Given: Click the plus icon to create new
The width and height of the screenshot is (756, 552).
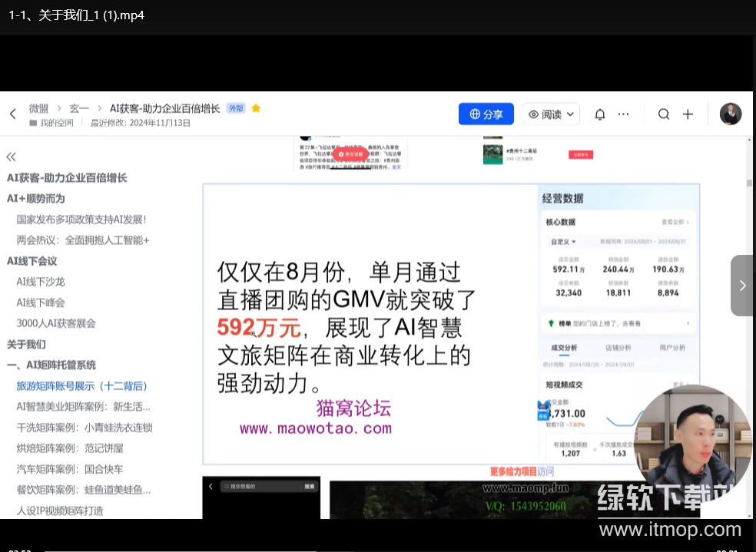Looking at the screenshot, I should [x=688, y=114].
